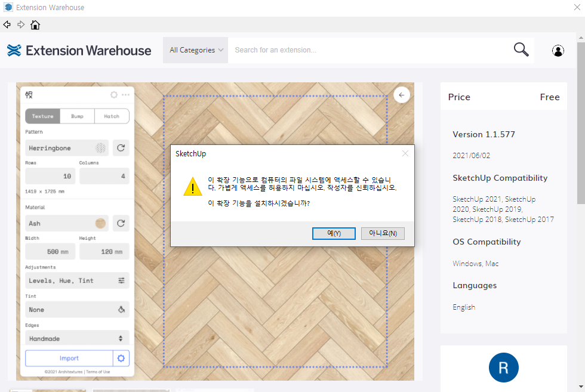Close the SketchUp dialog with X
The height and width of the screenshot is (392, 585).
pos(405,153)
